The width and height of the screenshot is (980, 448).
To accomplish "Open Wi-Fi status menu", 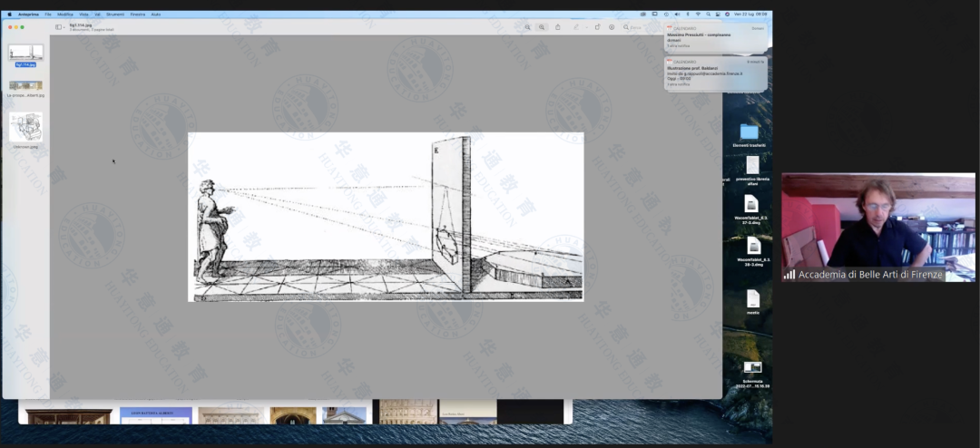I will pos(698,14).
